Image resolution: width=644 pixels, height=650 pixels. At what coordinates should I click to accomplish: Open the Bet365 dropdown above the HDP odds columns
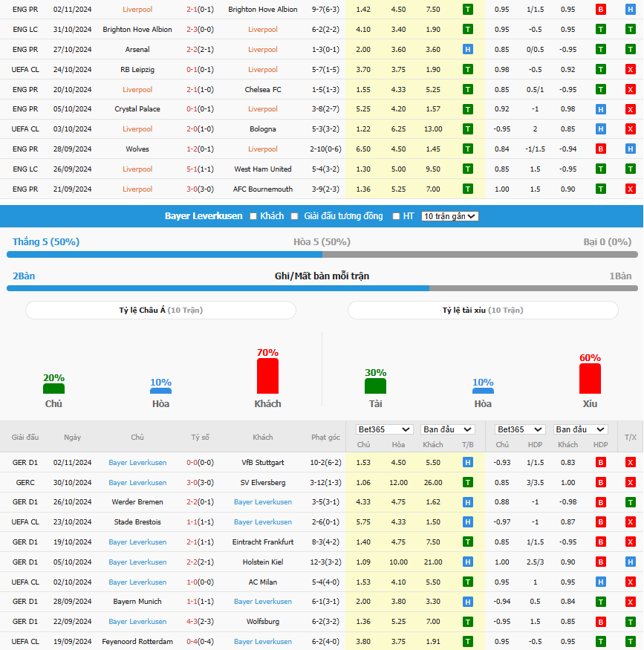coord(520,429)
